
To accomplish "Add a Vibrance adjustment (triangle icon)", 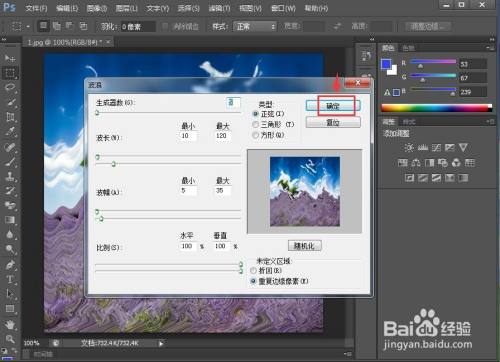I will [463, 147].
